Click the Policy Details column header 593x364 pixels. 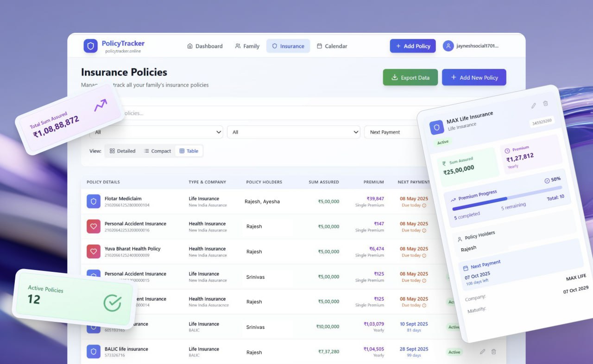point(103,182)
